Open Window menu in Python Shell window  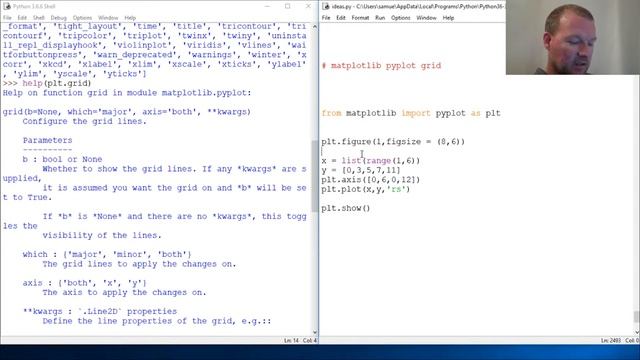(x=108, y=18)
